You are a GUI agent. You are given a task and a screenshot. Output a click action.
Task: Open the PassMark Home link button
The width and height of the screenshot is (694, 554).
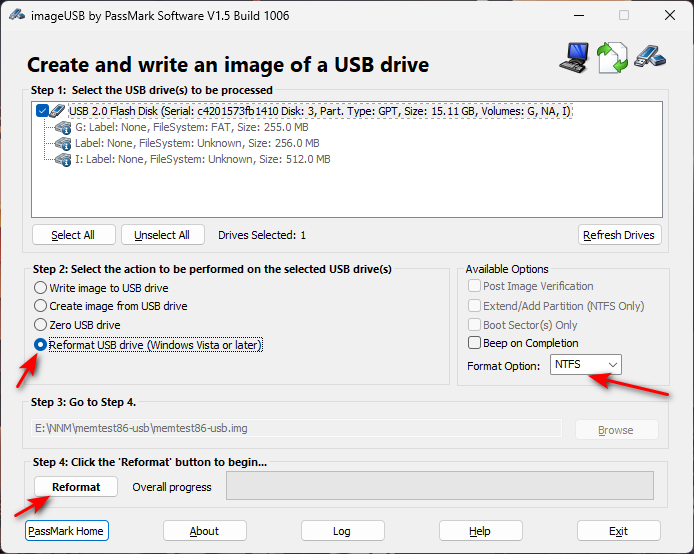[67, 531]
